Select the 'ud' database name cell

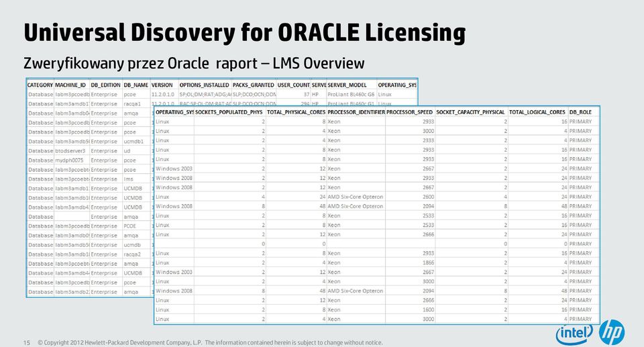click(x=127, y=151)
